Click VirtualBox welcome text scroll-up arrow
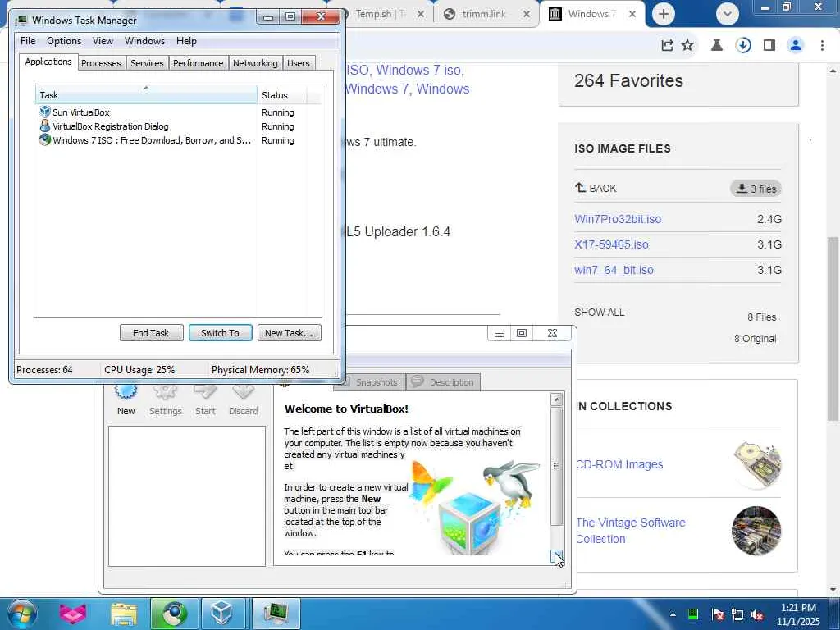Screen dimensions: 840x630 click(x=557, y=399)
